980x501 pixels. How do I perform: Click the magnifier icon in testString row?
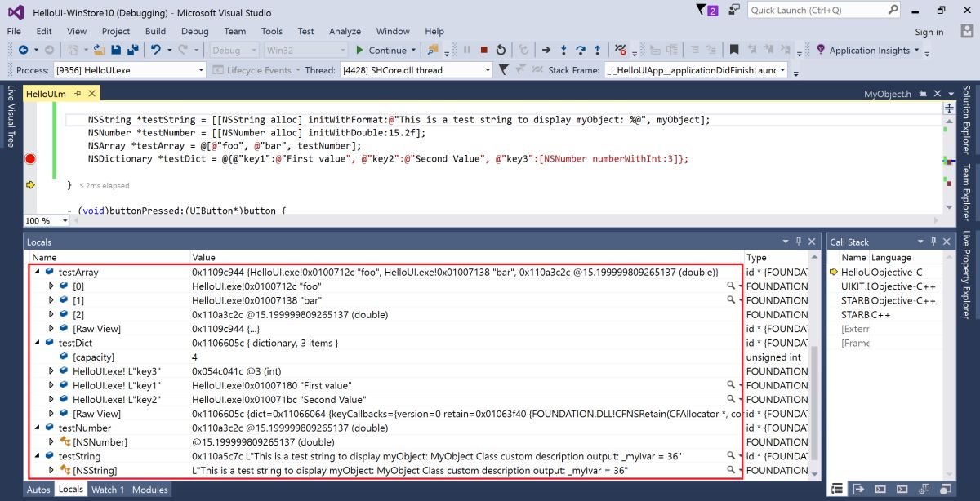pos(732,456)
